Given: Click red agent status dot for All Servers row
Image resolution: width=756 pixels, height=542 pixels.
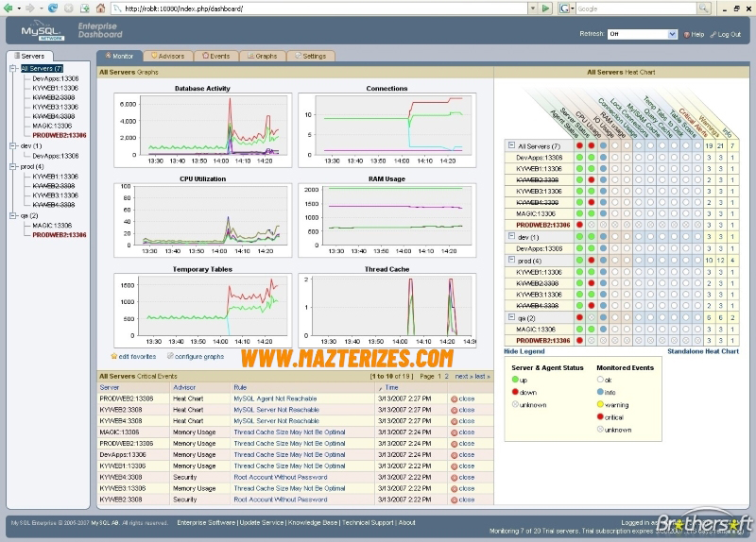Looking at the screenshot, I should [x=579, y=145].
